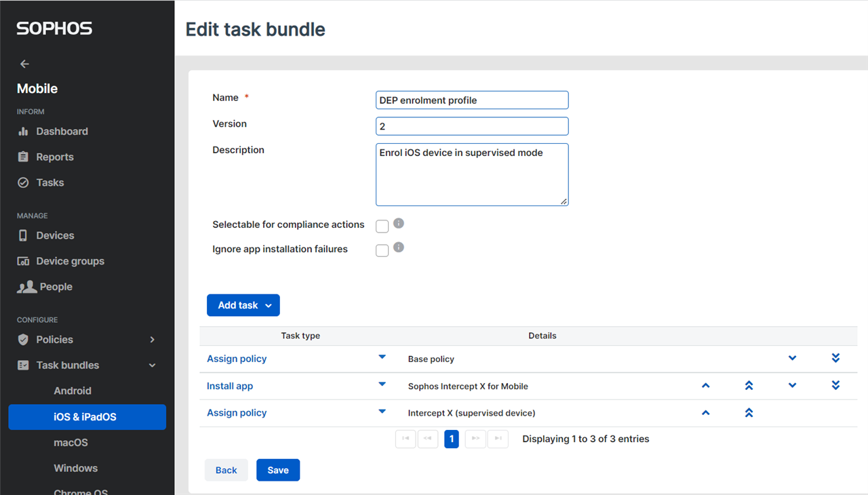
Task: Click page 1 in pagination
Action: [452, 439]
